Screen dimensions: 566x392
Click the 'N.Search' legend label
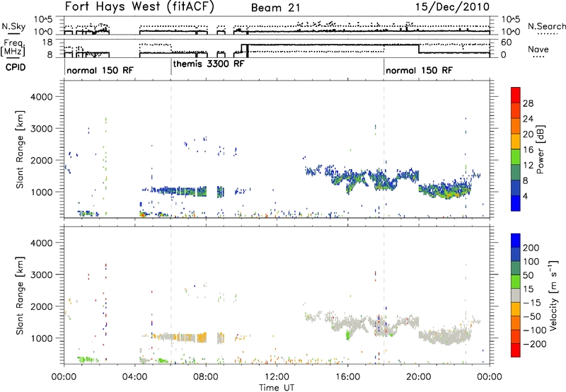click(x=547, y=26)
